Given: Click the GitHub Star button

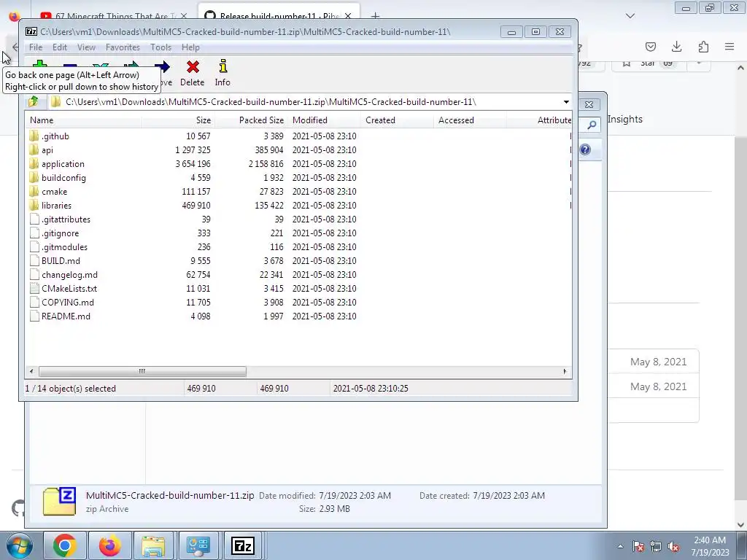Looking at the screenshot, I should point(649,64).
